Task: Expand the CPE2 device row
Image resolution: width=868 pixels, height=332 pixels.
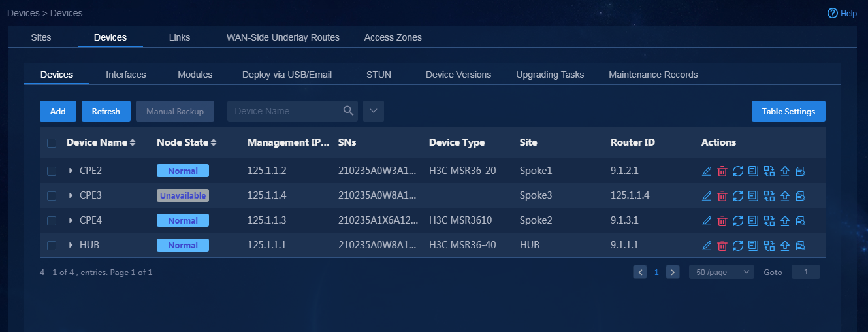Action: (x=71, y=171)
